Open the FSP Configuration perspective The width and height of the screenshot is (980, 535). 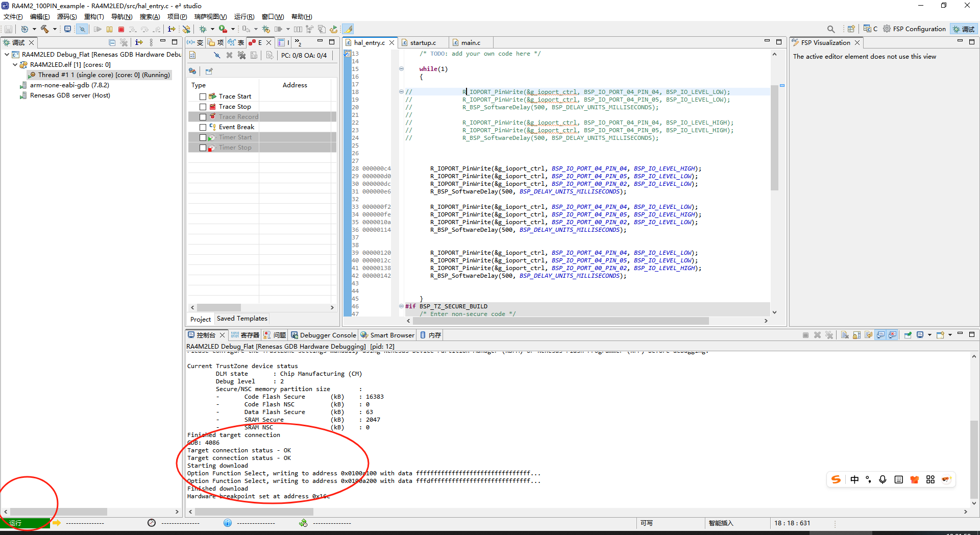tap(914, 29)
